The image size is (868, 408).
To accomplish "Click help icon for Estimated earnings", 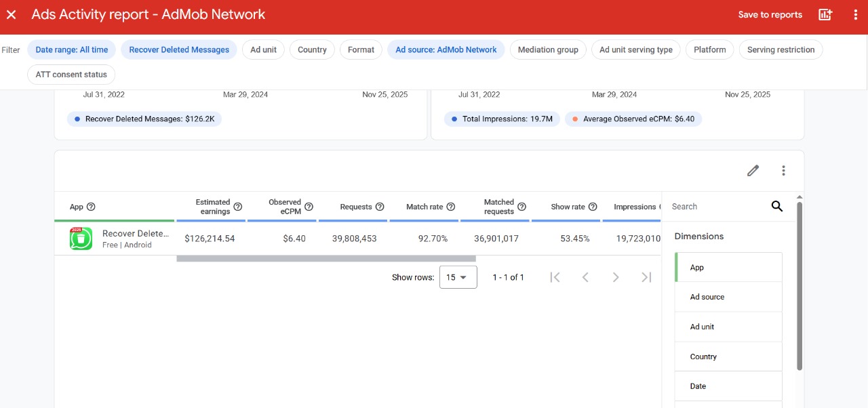I will [238, 207].
